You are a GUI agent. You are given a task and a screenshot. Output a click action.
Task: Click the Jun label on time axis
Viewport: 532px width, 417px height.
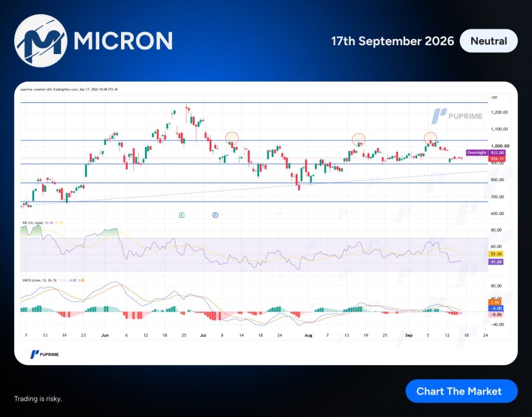105,335
